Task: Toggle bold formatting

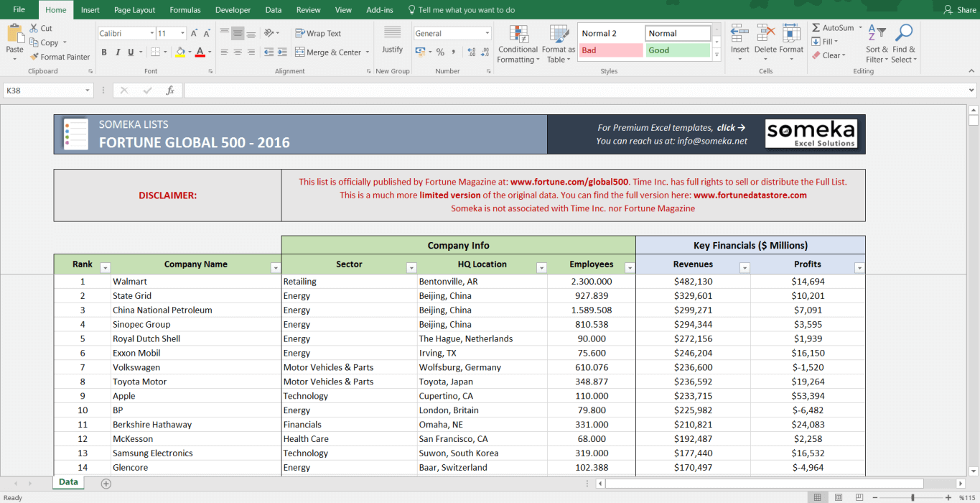Action: pyautogui.click(x=104, y=52)
